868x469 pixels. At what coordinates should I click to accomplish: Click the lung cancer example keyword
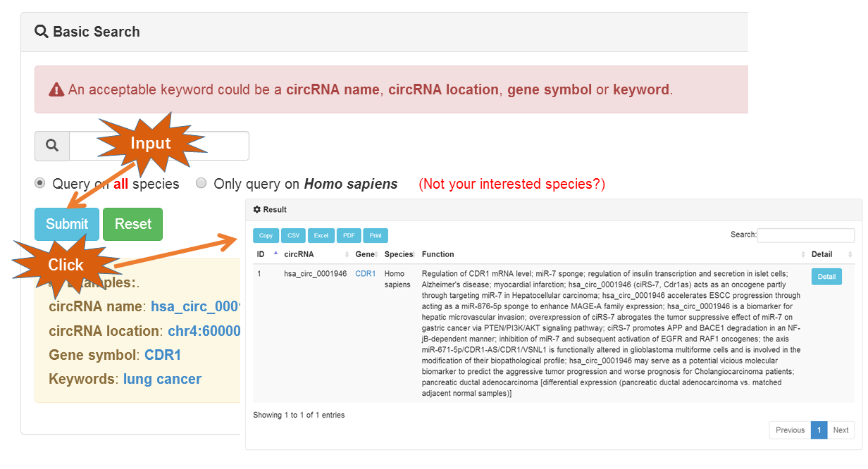point(162,379)
